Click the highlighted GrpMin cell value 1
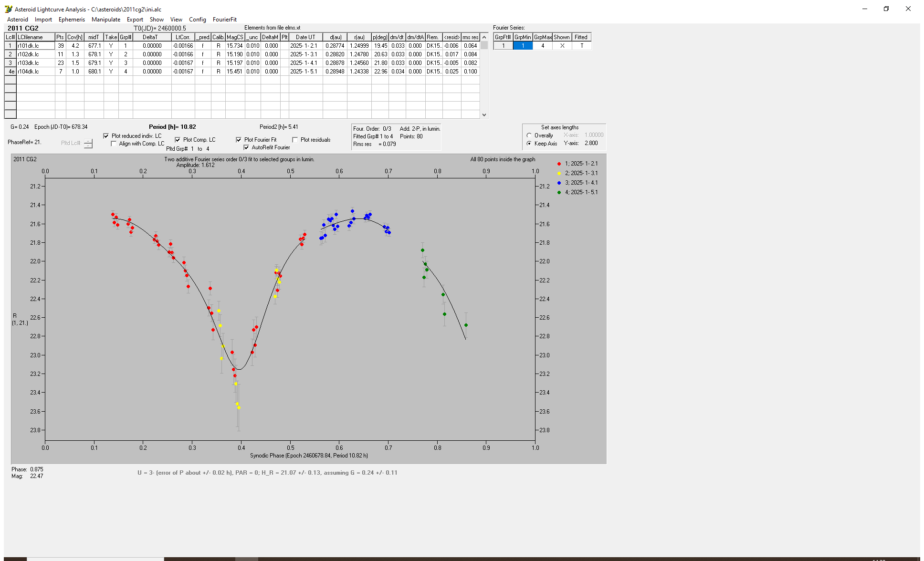 pyautogui.click(x=523, y=46)
